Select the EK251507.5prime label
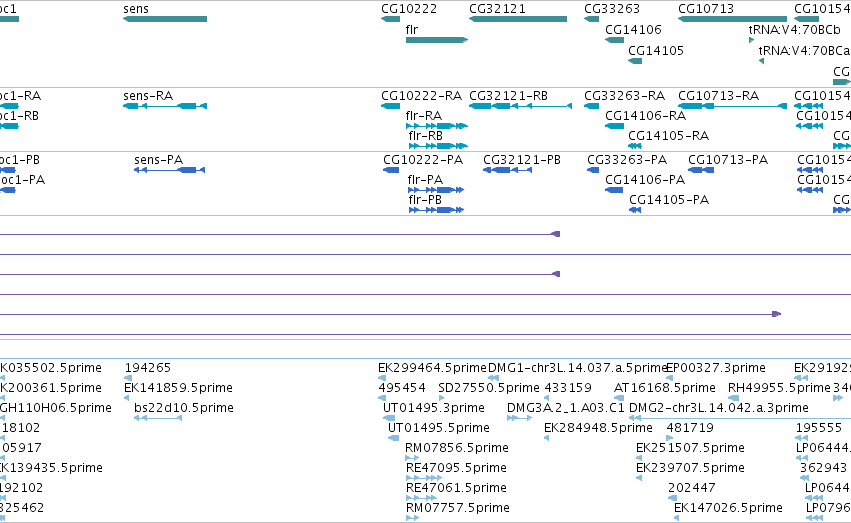 [x=690, y=448]
